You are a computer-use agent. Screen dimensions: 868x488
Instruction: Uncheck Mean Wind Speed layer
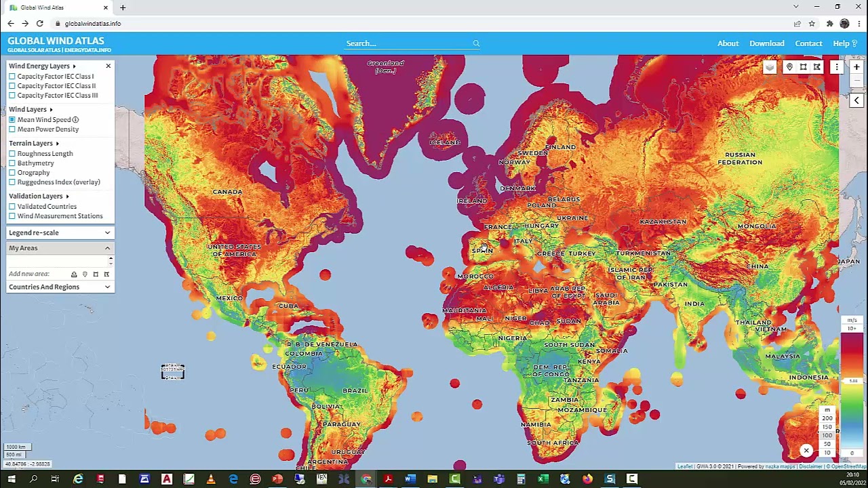tap(12, 120)
